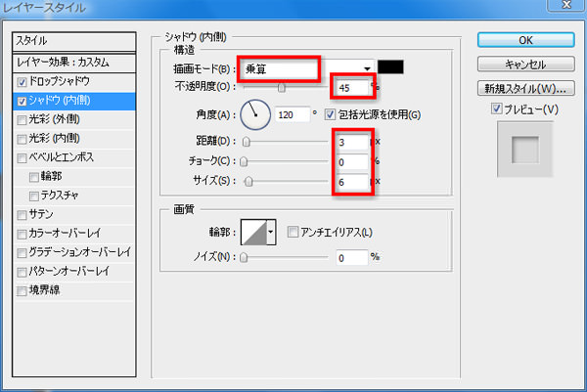587x392 pixels.
Task: Select the サテン effect row
Action: point(73,215)
